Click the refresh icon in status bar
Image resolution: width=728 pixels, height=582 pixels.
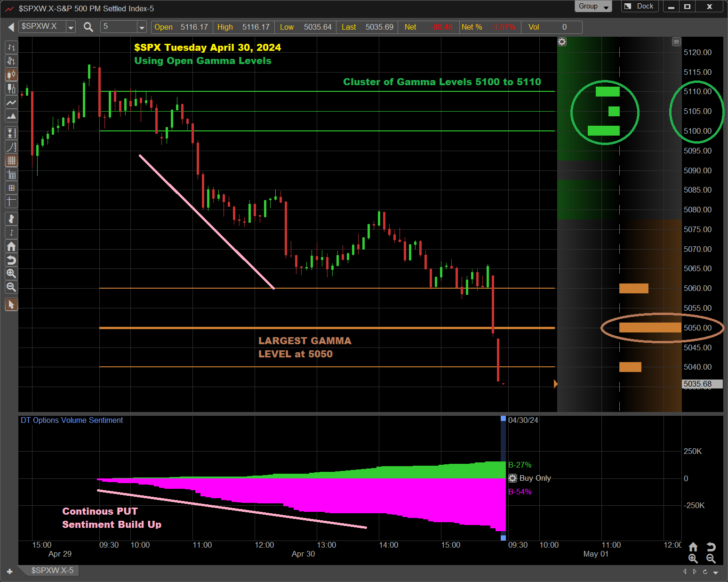coord(705,572)
